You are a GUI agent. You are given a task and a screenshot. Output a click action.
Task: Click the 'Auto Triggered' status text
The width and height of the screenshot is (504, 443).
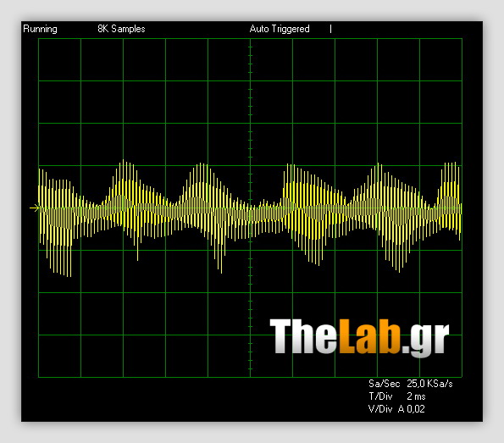point(280,29)
